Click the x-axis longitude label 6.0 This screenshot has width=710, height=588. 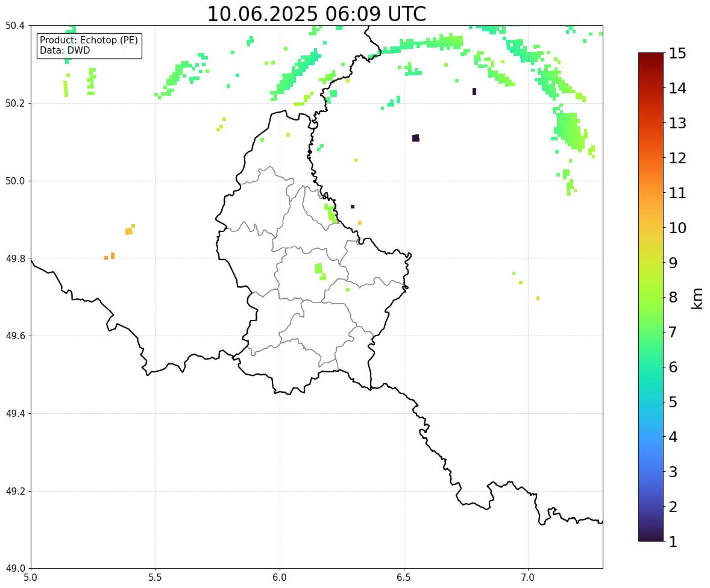(280, 578)
